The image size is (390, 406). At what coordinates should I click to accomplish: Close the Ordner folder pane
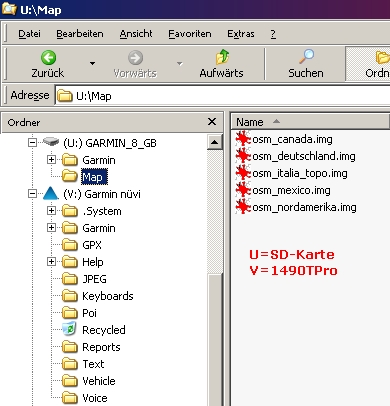click(x=212, y=122)
